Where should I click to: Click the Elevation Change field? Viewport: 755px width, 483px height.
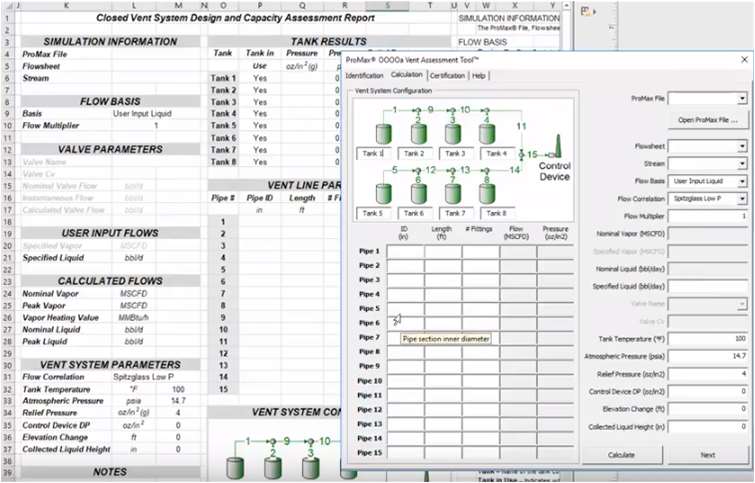point(707,409)
